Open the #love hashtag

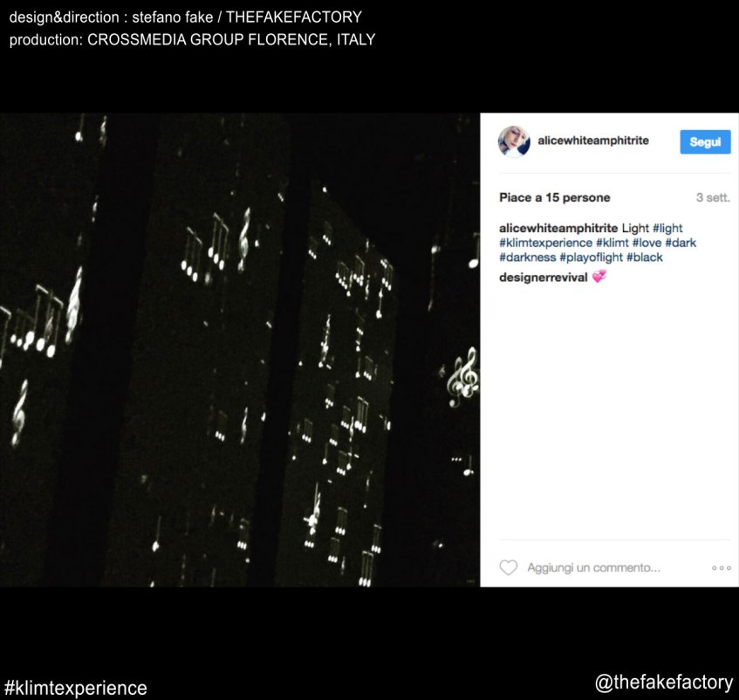click(x=647, y=243)
